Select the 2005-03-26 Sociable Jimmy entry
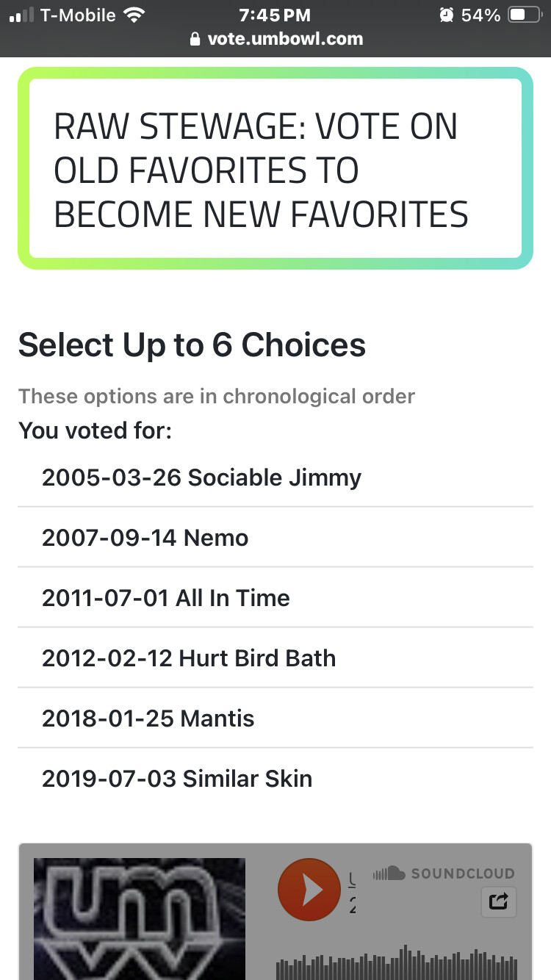Image resolution: width=551 pixels, height=980 pixels. click(201, 478)
